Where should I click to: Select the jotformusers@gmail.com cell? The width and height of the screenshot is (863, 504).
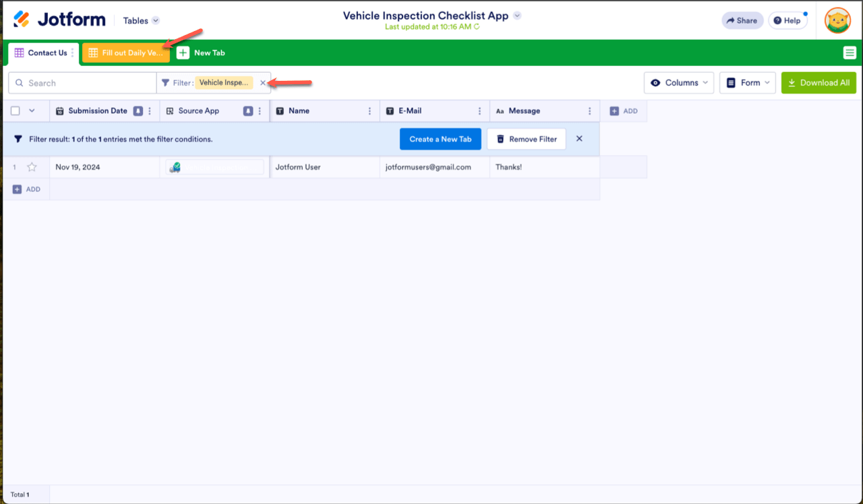pyautogui.click(x=435, y=167)
